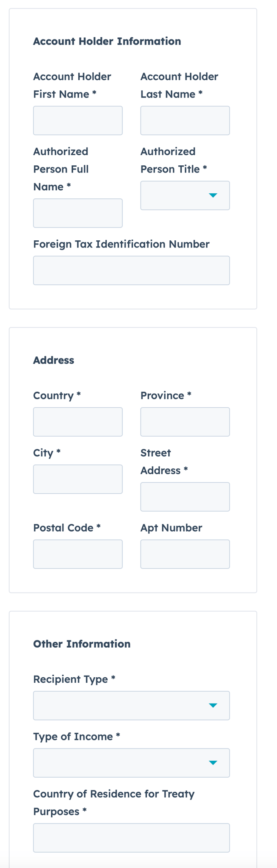
Task: Click the Province input field
Action: tap(185, 421)
